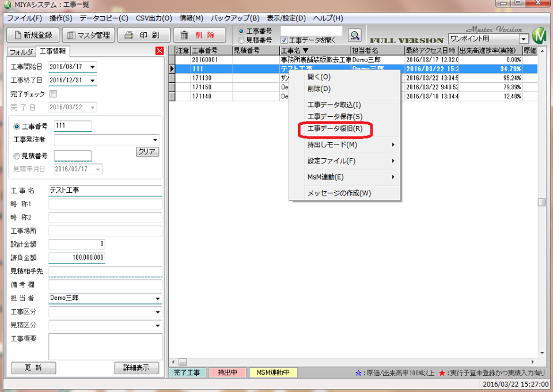Click the 削除 delete button
The image size is (553, 392).
[x=200, y=35]
